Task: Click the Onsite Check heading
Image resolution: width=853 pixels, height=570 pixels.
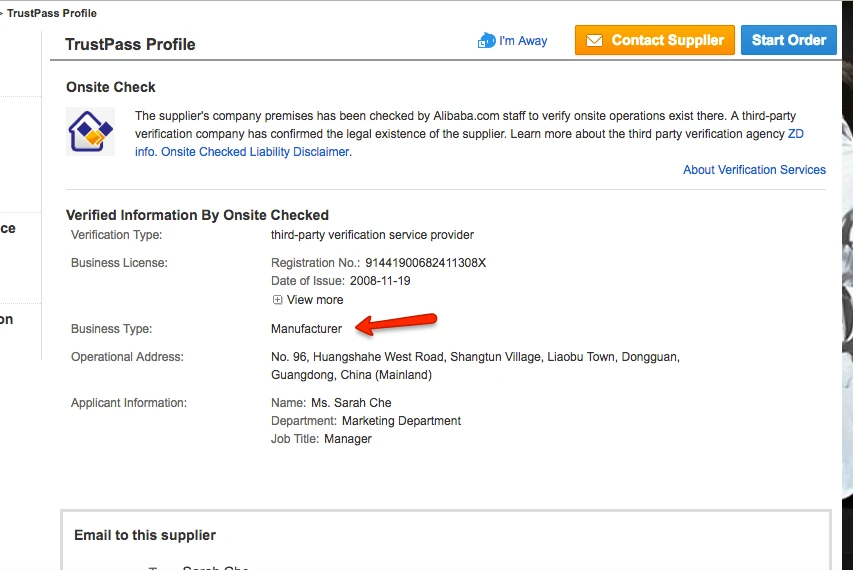Action: coord(111,87)
